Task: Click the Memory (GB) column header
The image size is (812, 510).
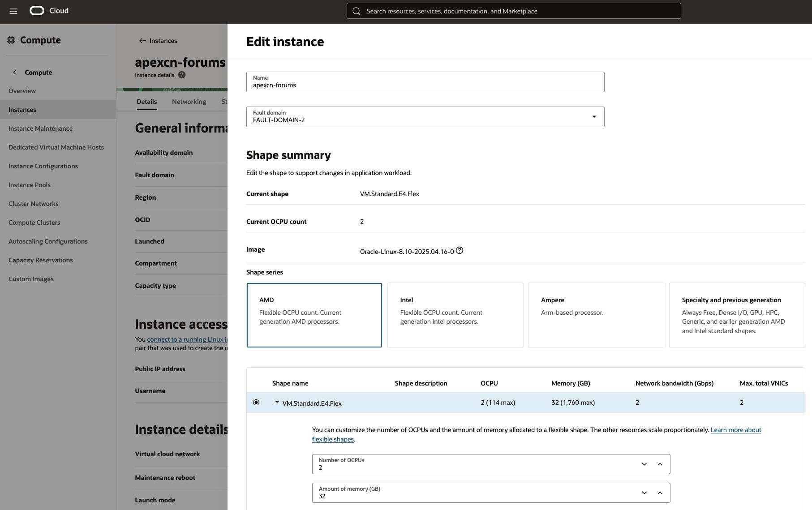Action: 571,383
